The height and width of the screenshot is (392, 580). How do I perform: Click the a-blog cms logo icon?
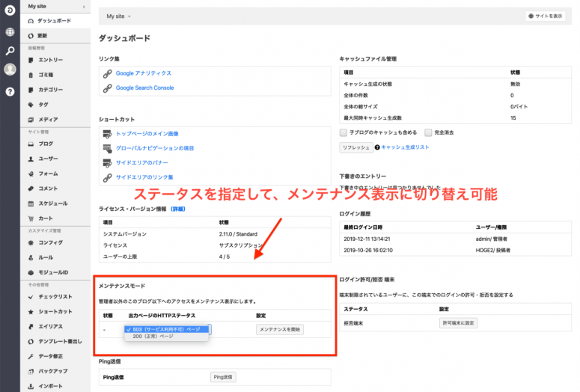click(x=10, y=10)
